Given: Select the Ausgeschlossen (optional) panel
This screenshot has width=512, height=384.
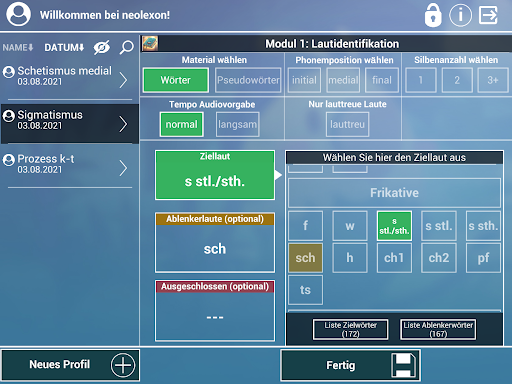Looking at the screenshot, I should 215,310.
